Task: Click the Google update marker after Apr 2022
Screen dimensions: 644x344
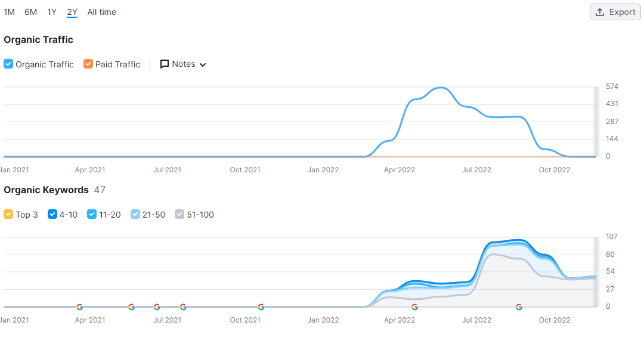Action: (x=415, y=307)
